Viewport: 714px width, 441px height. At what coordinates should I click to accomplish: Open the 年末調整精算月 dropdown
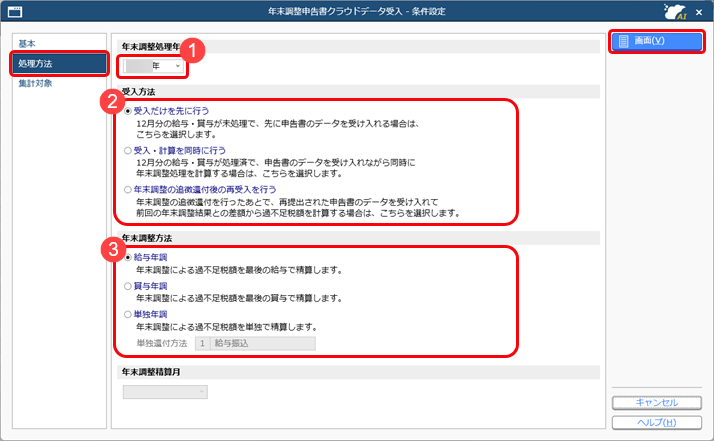tap(165, 392)
